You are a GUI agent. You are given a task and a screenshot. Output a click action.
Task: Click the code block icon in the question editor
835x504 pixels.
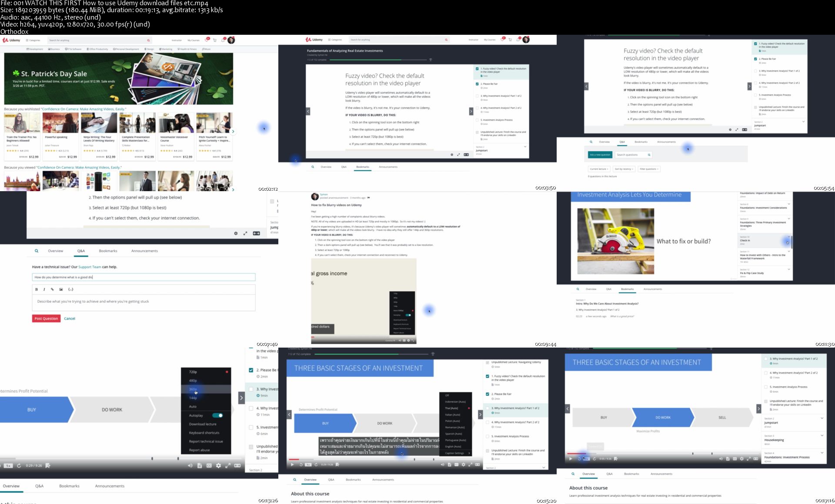click(x=71, y=289)
